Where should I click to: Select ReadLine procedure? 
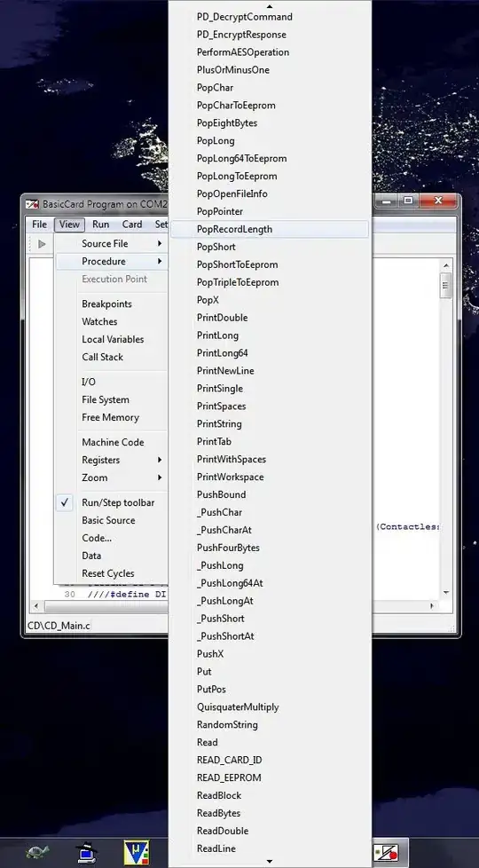click(x=270, y=848)
